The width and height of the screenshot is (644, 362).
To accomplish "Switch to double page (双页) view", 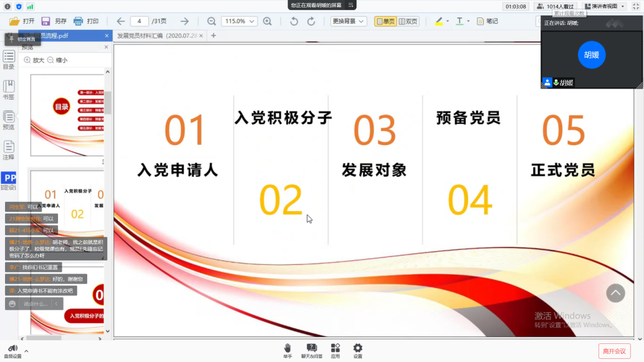I will pyautogui.click(x=408, y=21).
